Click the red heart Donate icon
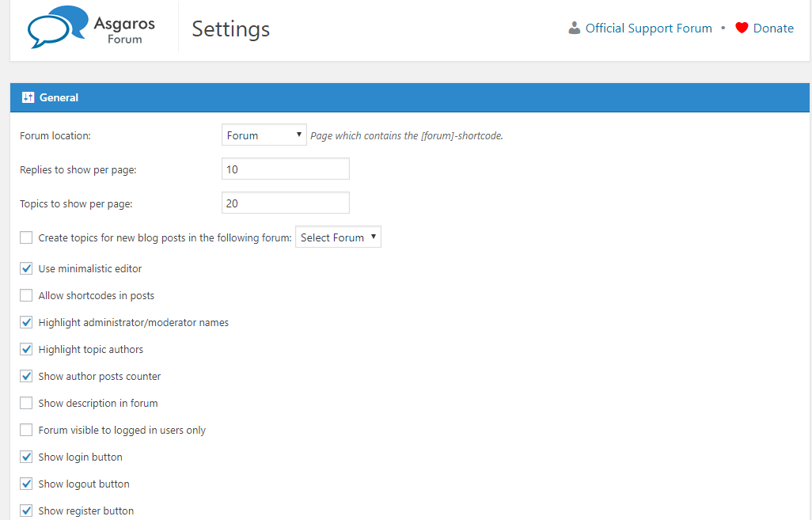The width and height of the screenshot is (812, 520). click(x=742, y=28)
